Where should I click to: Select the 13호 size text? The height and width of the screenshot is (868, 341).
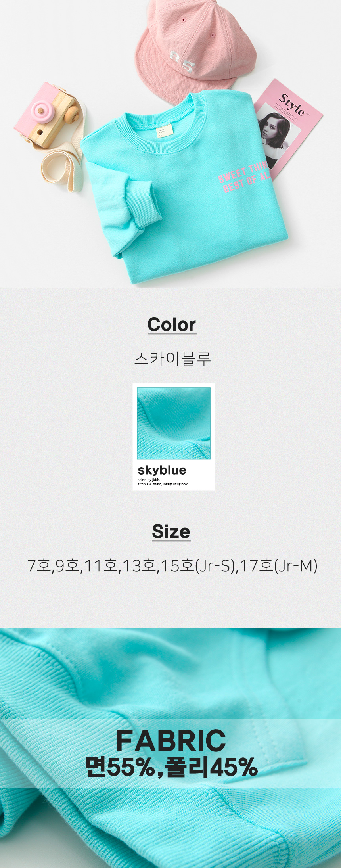pos(139,565)
